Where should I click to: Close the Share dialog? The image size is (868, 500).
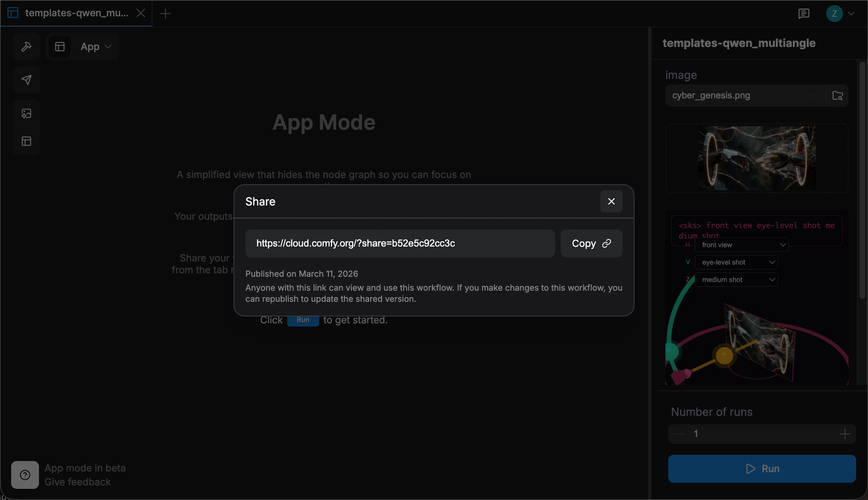coord(611,201)
